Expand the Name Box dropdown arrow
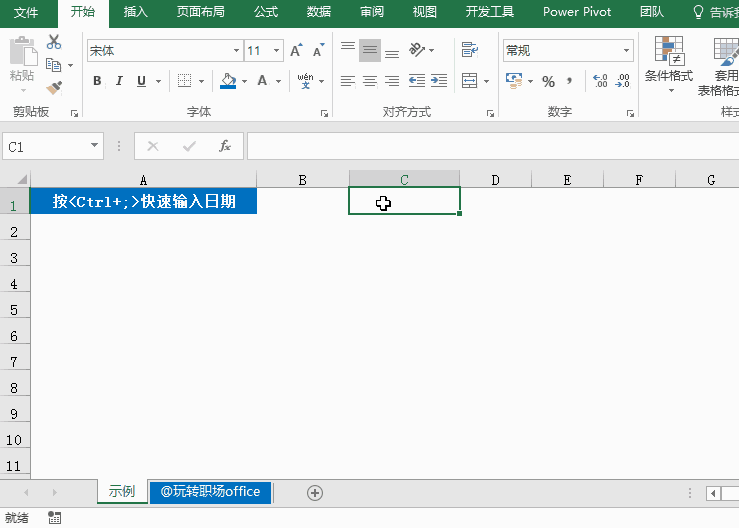Image resolution: width=739 pixels, height=528 pixels. pos(95,146)
